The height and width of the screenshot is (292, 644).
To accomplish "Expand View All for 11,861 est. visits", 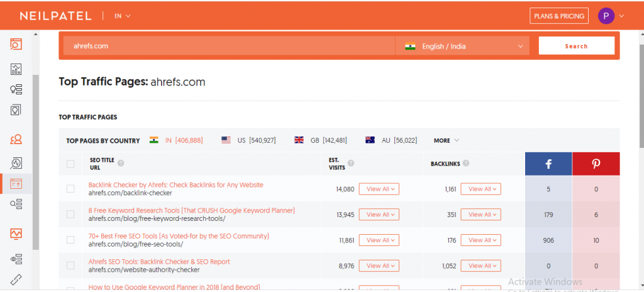I will 379,240.
